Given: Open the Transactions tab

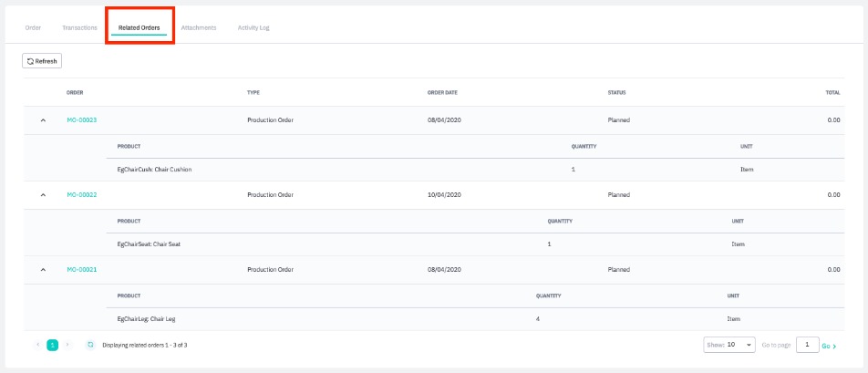Looking at the screenshot, I should [x=79, y=27].
